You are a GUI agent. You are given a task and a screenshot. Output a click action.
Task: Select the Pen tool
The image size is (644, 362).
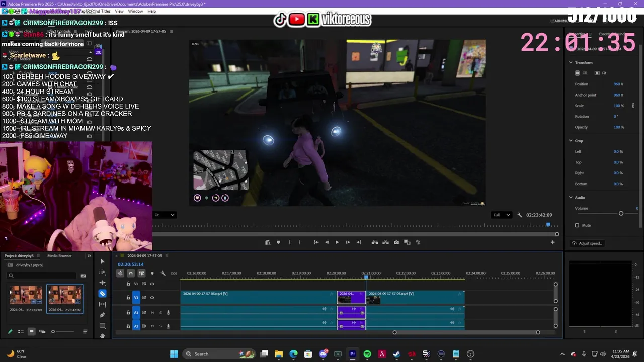coord(102,315)
